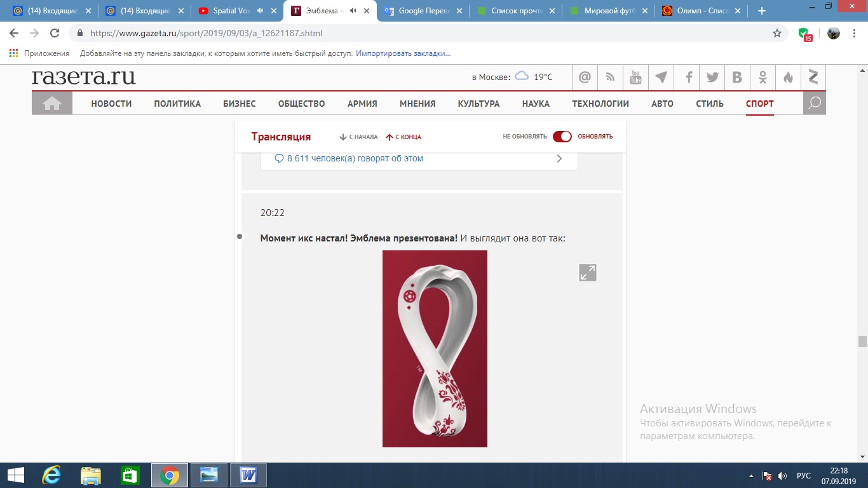Image resolution: width=868 pixels, height=488 pixels.
Task: Click the browser forward arrow
Action: click(34, 33)
